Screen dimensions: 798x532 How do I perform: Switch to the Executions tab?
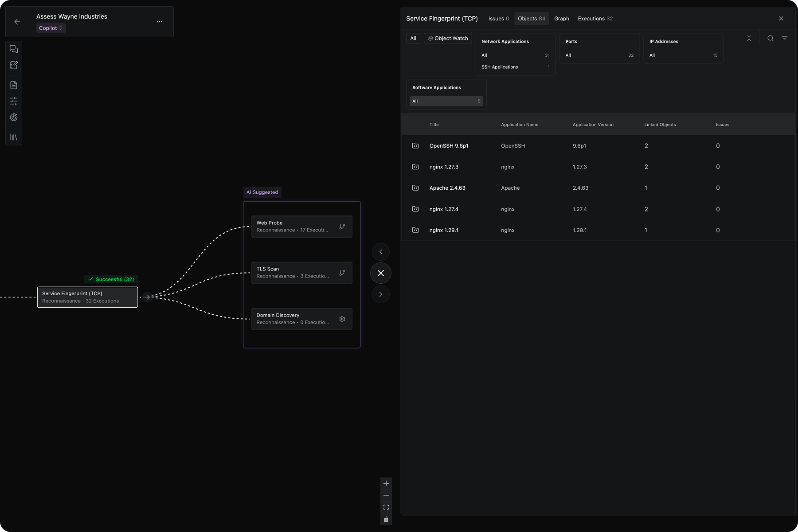[595, 19]
